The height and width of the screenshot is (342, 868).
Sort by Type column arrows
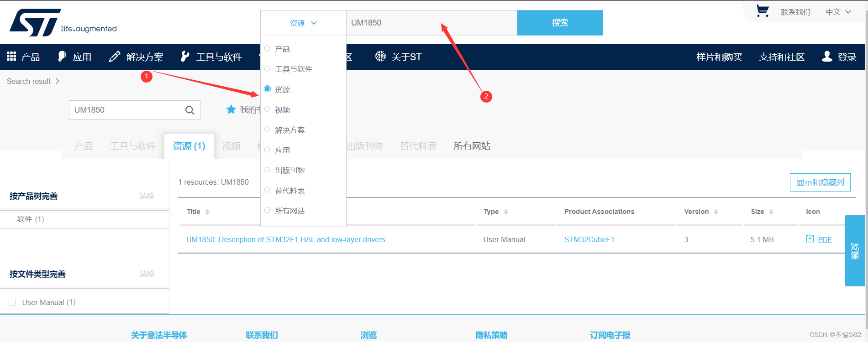[506, 212]
